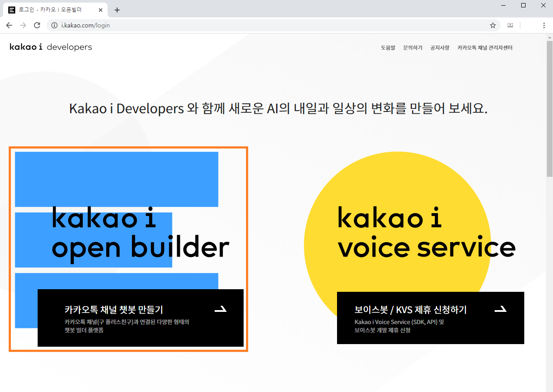Screen dimensions: 553x392
Task: Close the 로그인 - 카카오 i 오픈빌더 tab
Action: (x=101, y=10)
